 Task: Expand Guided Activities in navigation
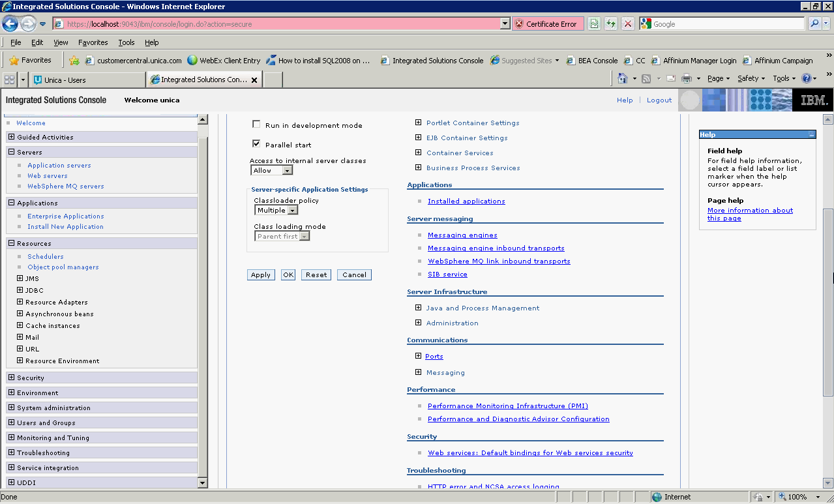11,137
